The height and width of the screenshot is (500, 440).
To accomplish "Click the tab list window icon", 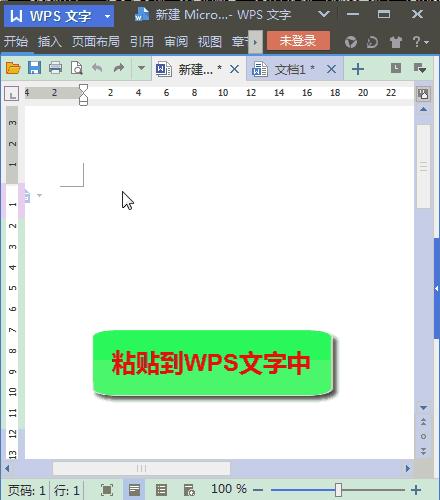I will (396, 68).
